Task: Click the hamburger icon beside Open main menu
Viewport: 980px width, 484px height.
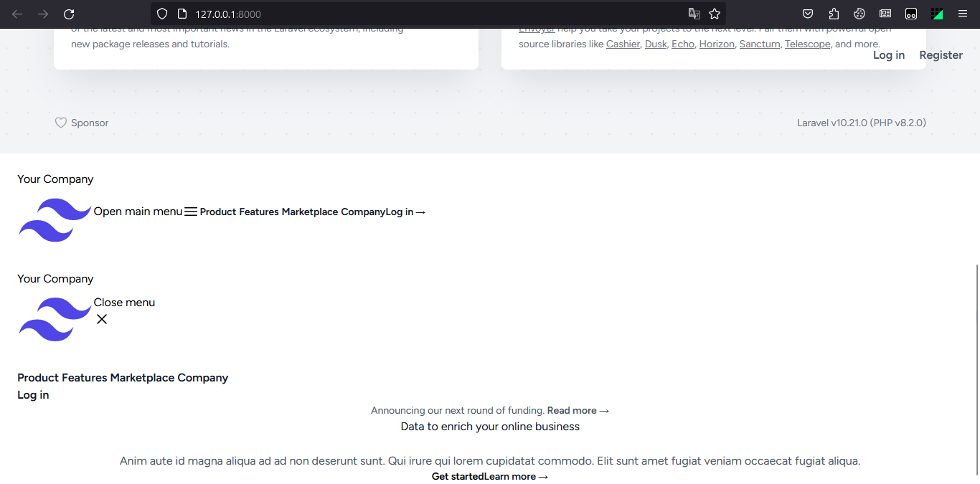Action: click(x=191, y=212)
